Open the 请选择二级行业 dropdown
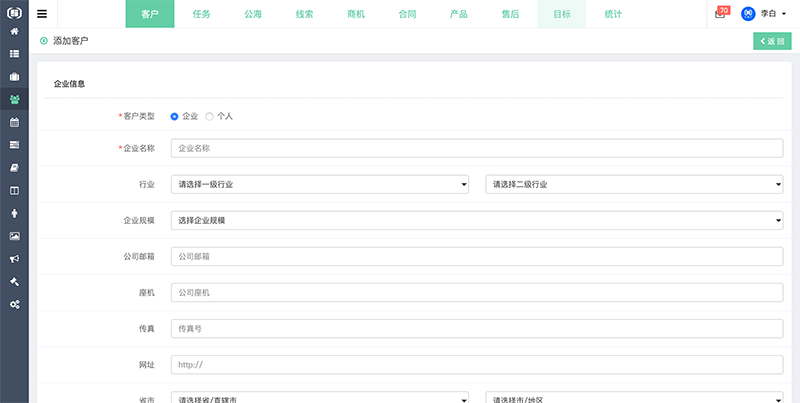This screenshot has width=800, height=403. coord(633,184)
